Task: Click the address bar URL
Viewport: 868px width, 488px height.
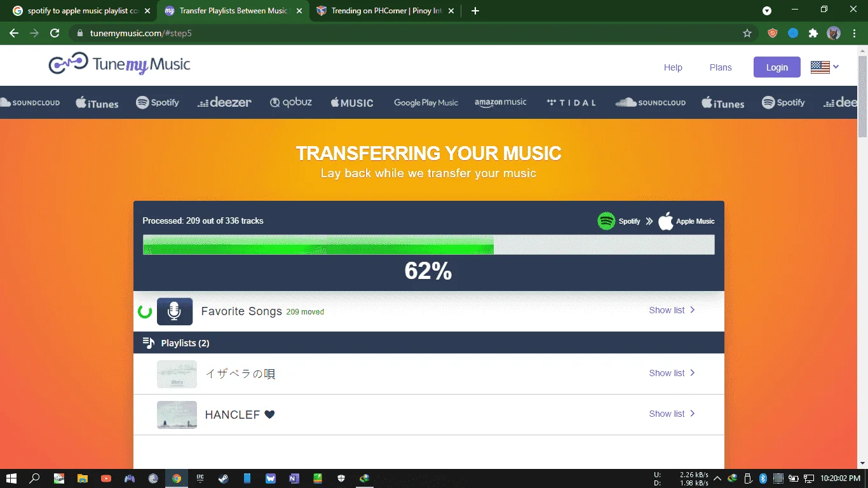Action: (x=140, y=33)
